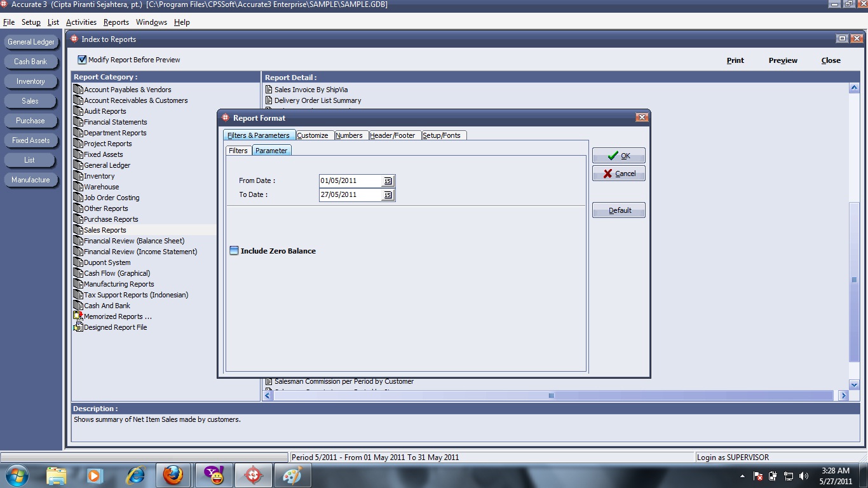This screenshot has width=868, height=488.
Task: Open the Activities menu
Action: 81,22
